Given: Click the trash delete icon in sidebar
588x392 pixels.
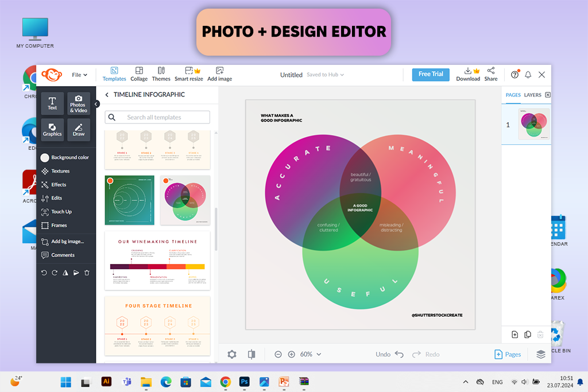Looking at the screenshot, I should tap(87, 273).
